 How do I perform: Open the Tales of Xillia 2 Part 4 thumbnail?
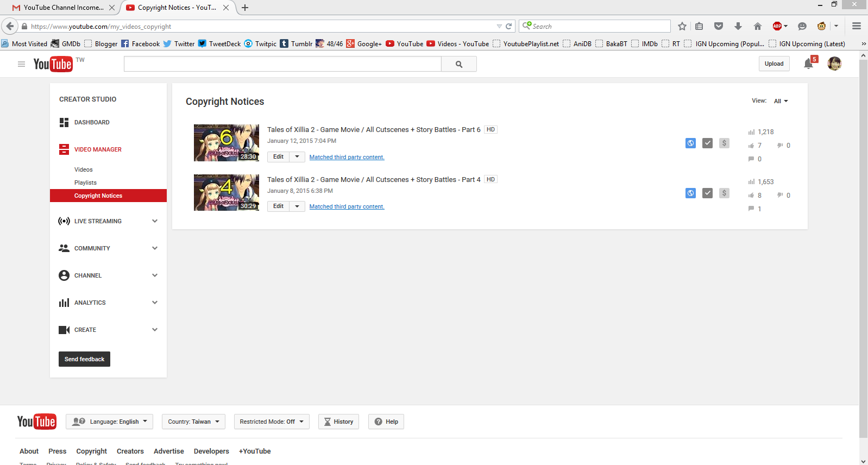click(227, 192)
